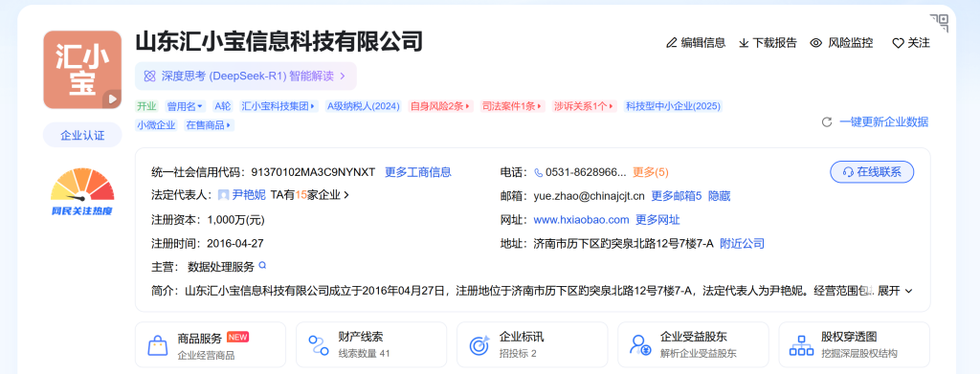This screenshot has height=374, width=980.
Task: Click the headset icon in 在线联系
Action: click(x=848, y=172)
